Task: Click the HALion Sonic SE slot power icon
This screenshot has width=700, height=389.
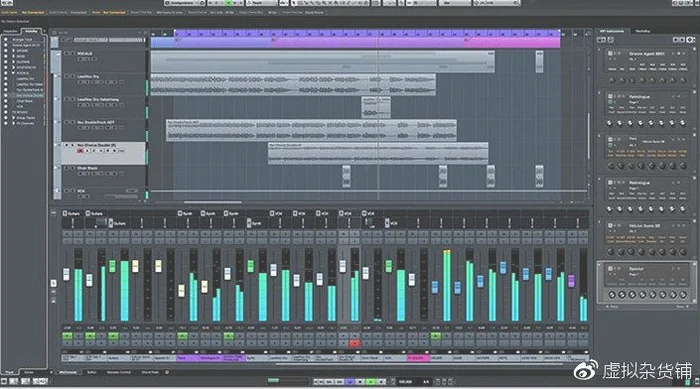Action: (610, 226)
